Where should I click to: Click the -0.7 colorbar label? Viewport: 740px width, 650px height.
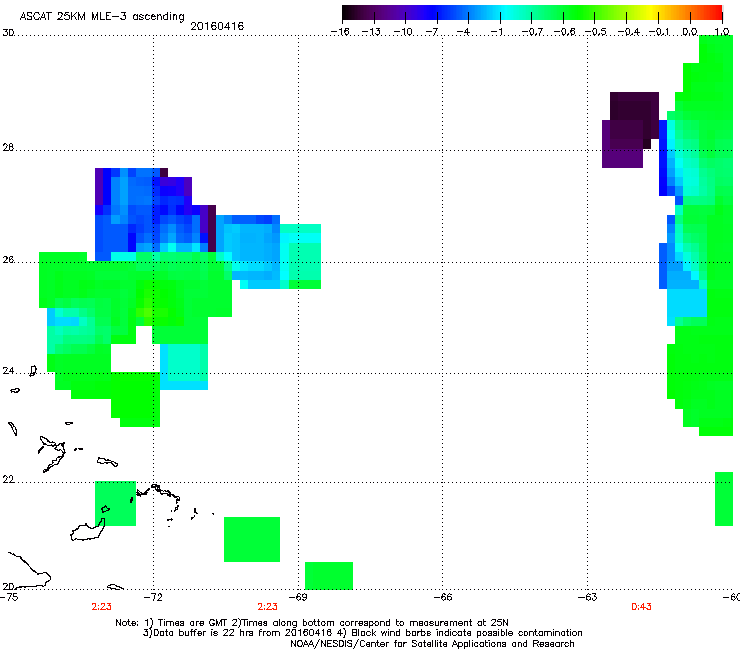click(532, 32)
